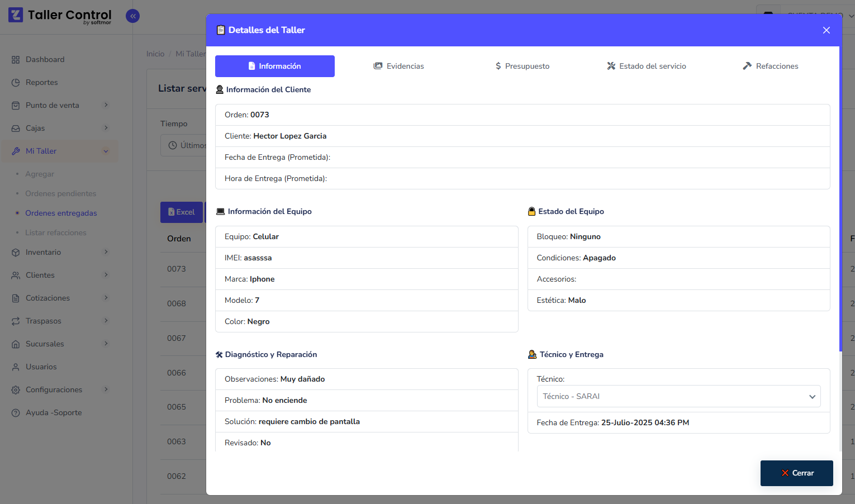
Task: Click the Taller Control logo icon
Action: tap(16, 15)
